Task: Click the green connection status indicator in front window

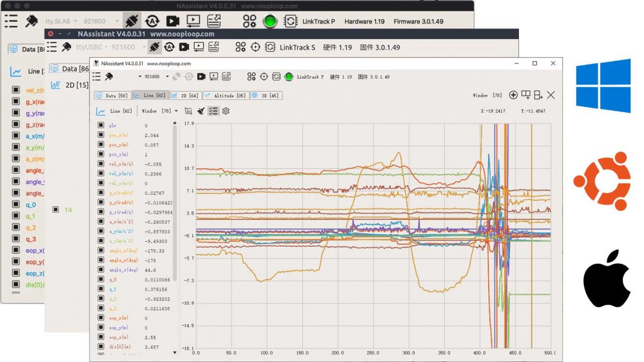Action: click(x=289, y=77)
